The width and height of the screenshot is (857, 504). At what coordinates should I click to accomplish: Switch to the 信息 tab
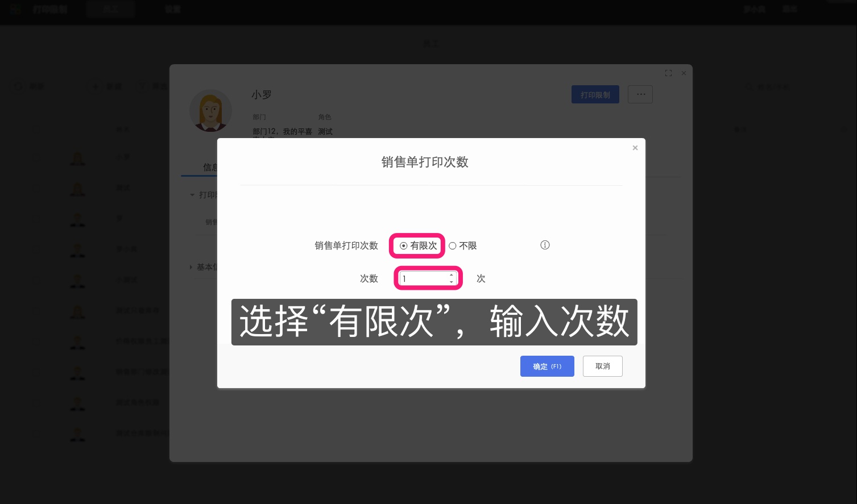coord(210,167)
